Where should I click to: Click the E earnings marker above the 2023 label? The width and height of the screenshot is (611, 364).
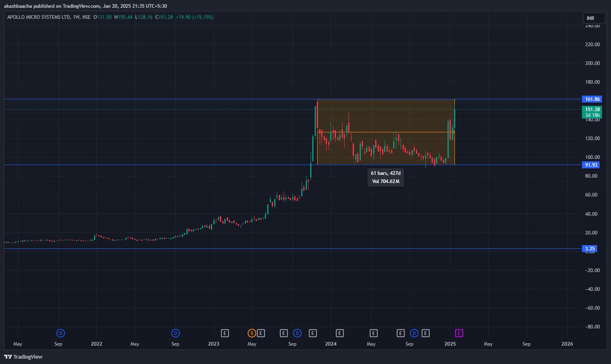225,333
